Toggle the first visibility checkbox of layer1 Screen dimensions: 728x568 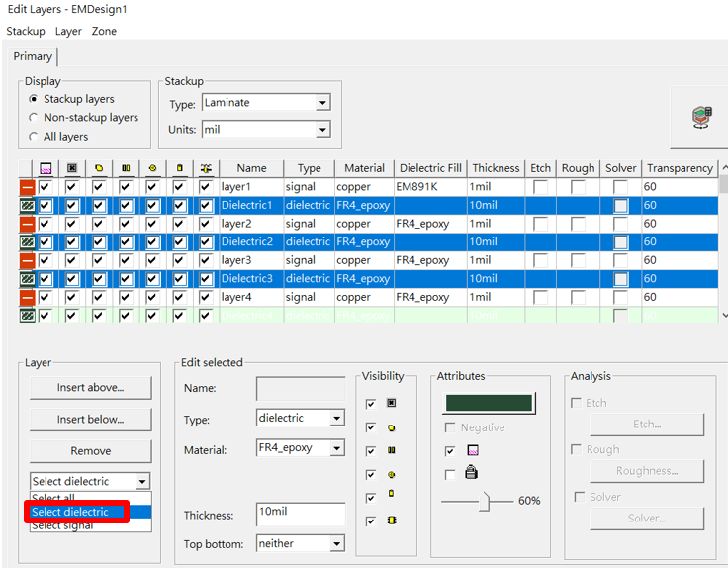tap(45, 187)
